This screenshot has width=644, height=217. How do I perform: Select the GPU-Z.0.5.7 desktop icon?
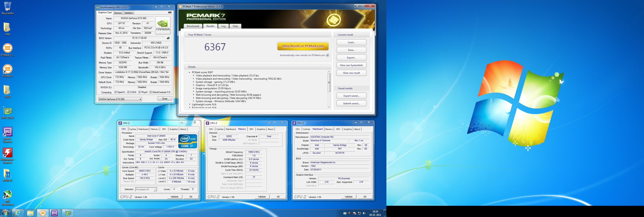[x=7, y=113]
